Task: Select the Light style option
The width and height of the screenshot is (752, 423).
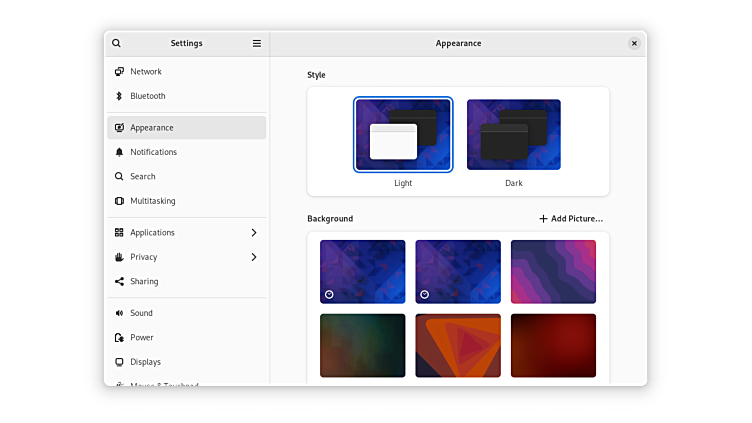Action: click(x=403, y=135)
